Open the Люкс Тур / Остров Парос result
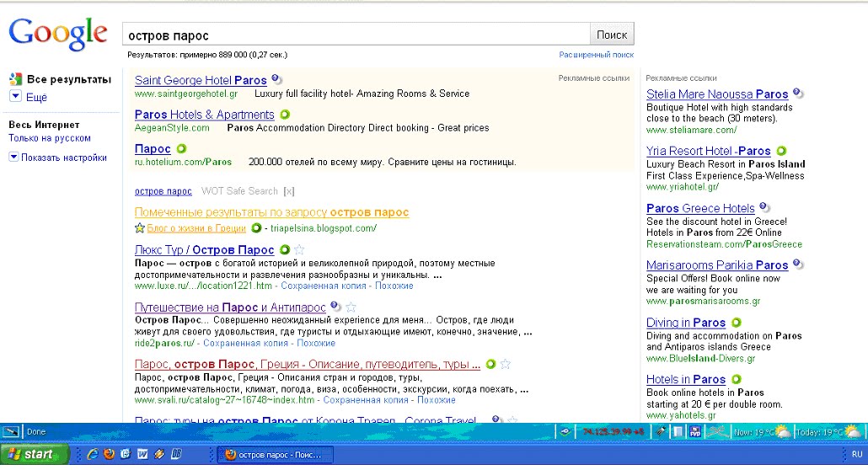This screenshot has width=868, height=470. pyautogui.click(x=204, y=249)
